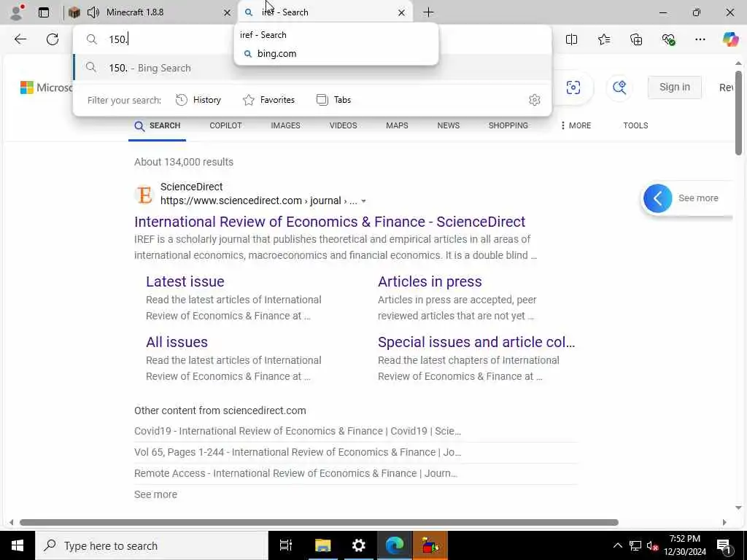Switch to the IMAGES tab

pyautogui.click(x=285, y=125)
